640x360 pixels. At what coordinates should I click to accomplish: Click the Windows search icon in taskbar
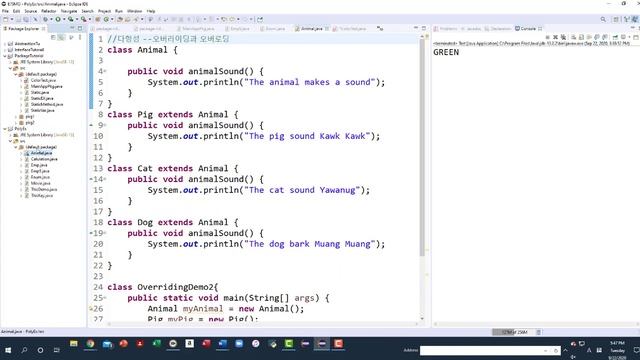[24, 350]
